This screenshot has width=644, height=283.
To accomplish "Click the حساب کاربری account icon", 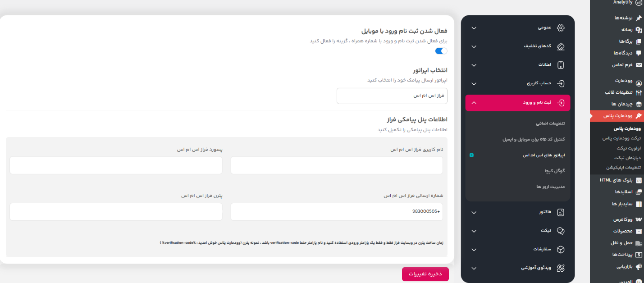I will tap(560, 83).
